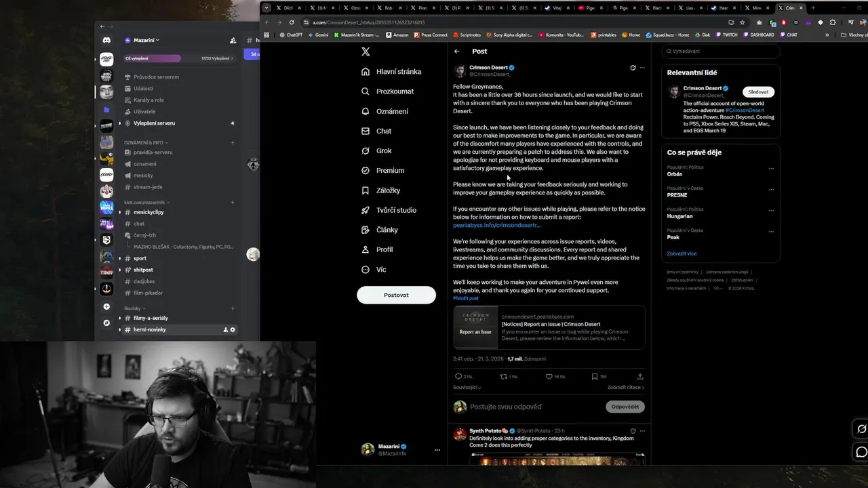Image resolution: width=868 pixels, height=488 pixels.
Task: Click the Odpovědět button
Action: pyautogui.click(x=625, y=407)
